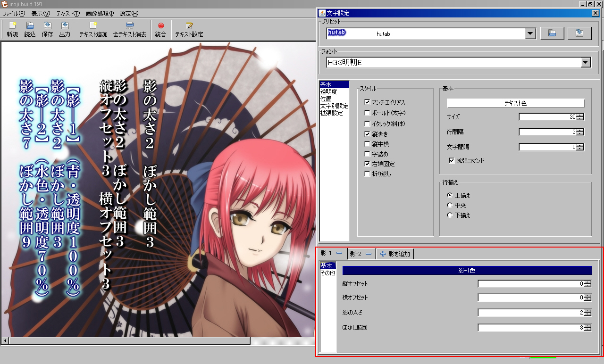Open the font dropdown showing HGS明朝E
Viewport: 604px width, 364px height.
click(x=586, y=62)
